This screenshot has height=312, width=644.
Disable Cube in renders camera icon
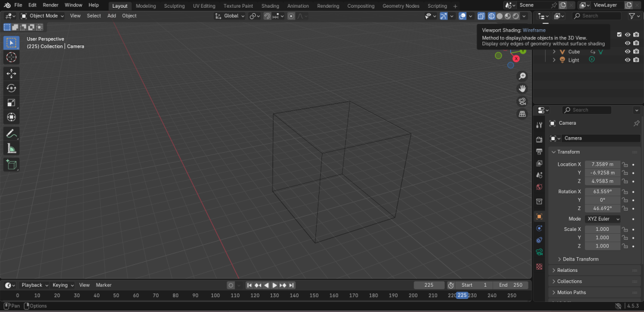[x=636, y=52]
